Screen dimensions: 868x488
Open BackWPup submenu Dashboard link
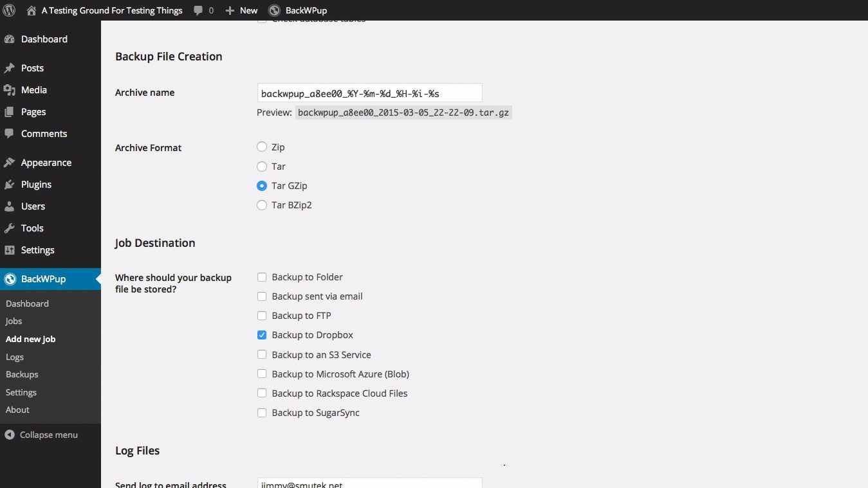coord(27,303)
